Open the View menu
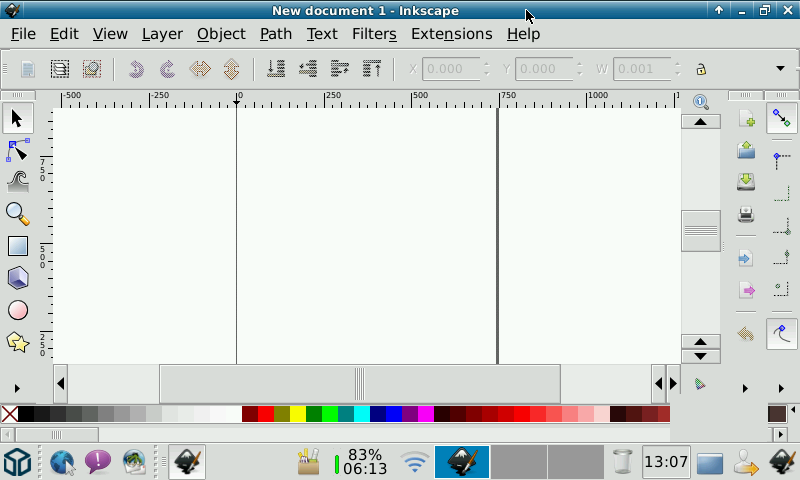Screen dimensions: 800x480 (x=110, y=34)
